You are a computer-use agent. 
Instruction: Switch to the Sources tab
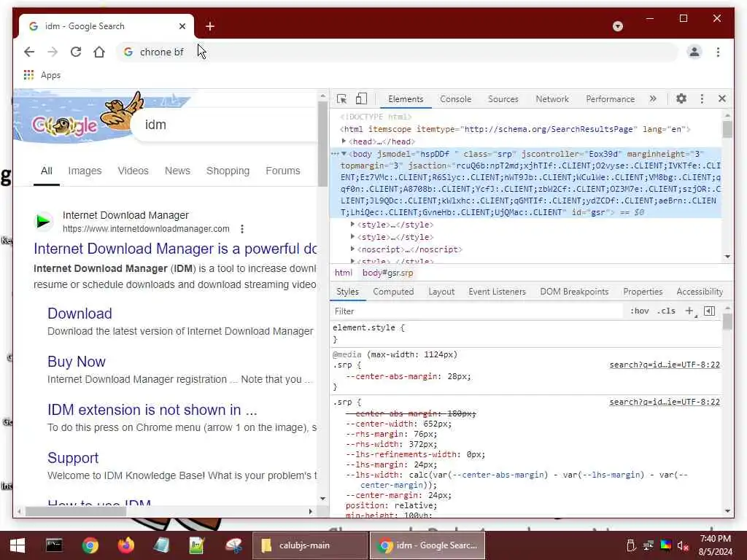[x=503, y=99]
